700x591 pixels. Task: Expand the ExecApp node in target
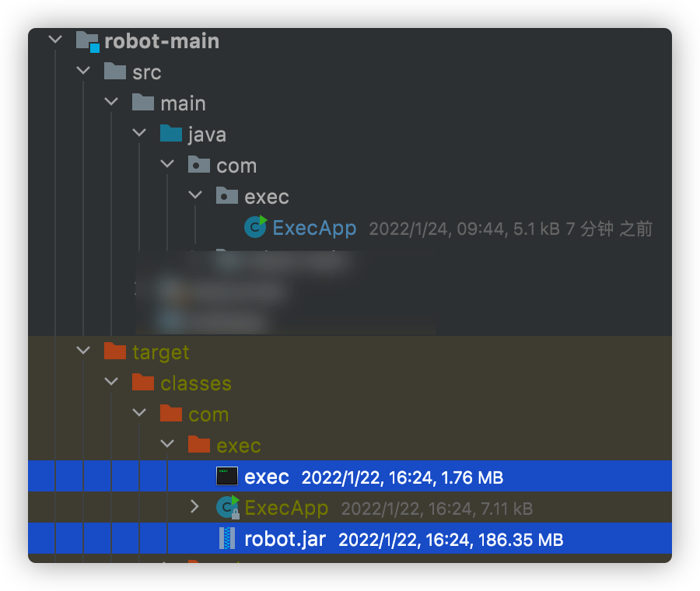[x=195, y=507]
